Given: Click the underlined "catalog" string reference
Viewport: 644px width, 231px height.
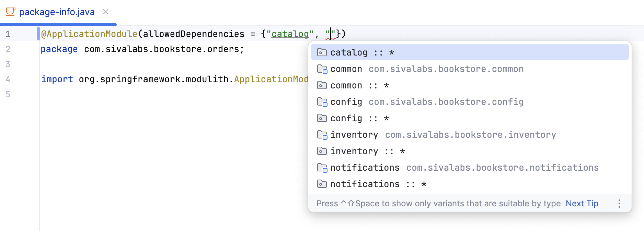Looking at the screenshot, I should pos(290,34).
